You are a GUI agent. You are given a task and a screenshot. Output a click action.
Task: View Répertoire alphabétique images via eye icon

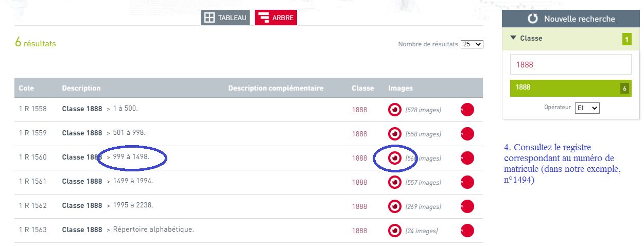[394, 231]
